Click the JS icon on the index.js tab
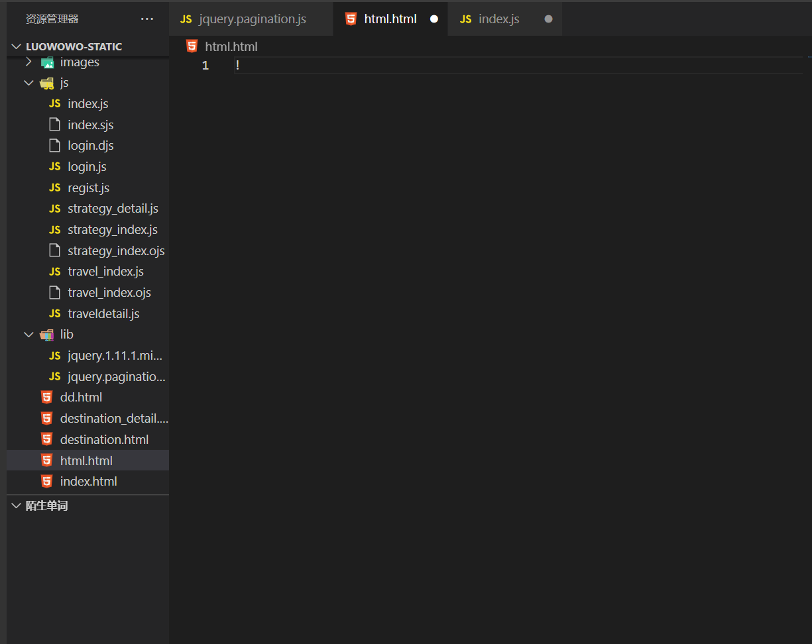Viewport: 812px width, 644px height. (x=466, y=19)
